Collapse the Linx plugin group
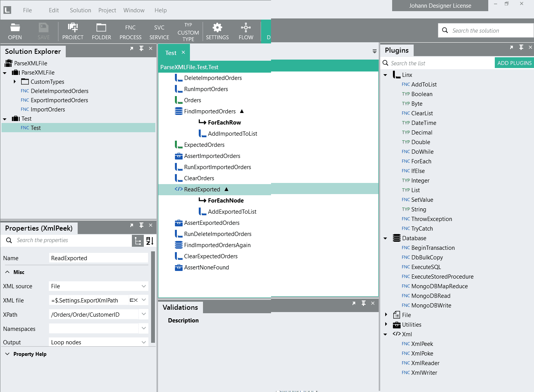 click(386, 75)
